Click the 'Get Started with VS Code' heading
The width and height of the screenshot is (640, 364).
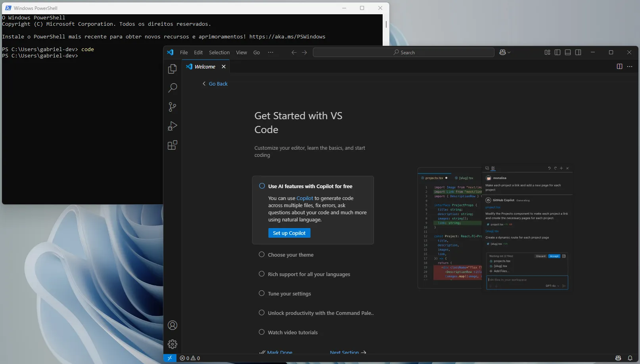[x=298, y=122]
